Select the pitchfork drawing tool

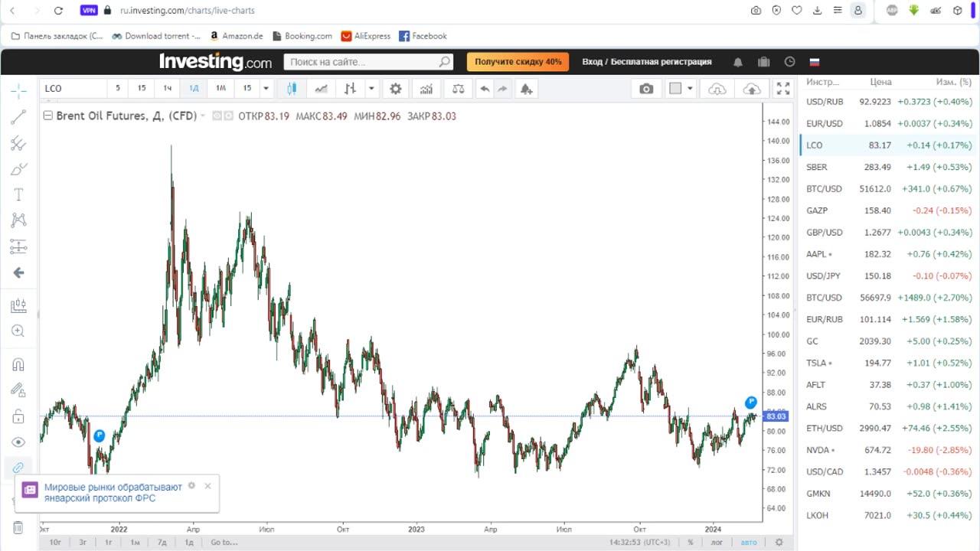(18, 143)
